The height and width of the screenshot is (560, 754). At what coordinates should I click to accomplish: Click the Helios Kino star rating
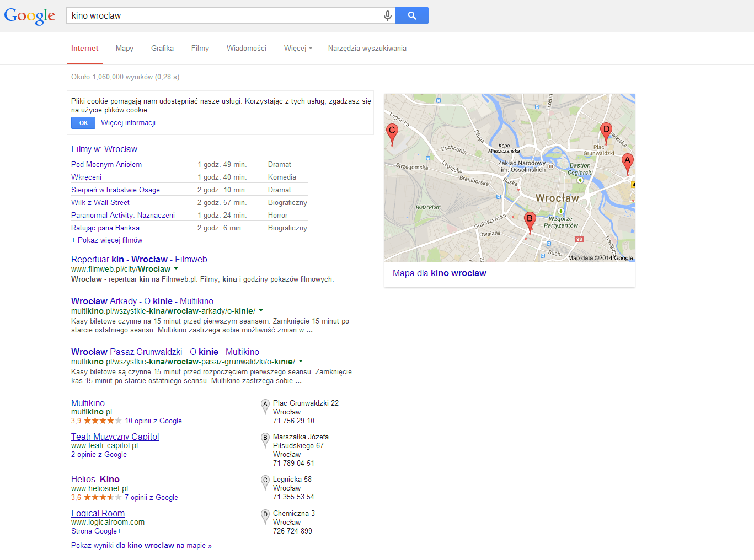tap(103, 497)
